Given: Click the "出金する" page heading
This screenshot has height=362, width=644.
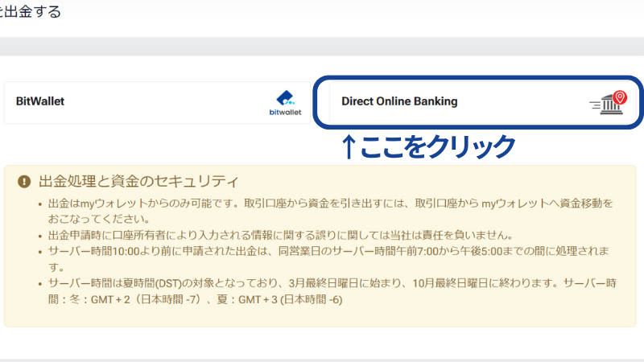Looking at the screenshot, I should (31, 12).
